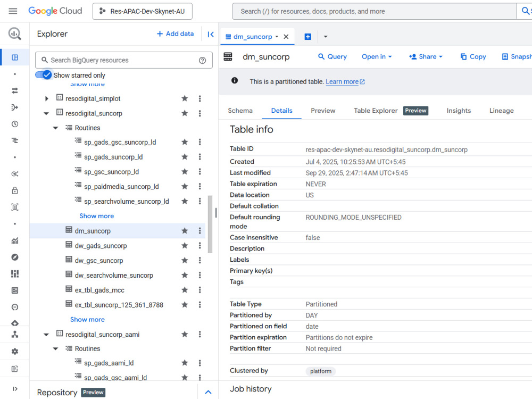Collapse the Explorer pane arrow icon
Viewport: 532px width, 399px height.
pos(211,34)
